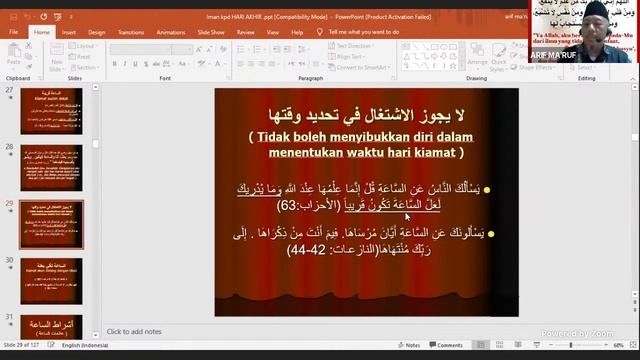Adjust the zoom slider handle
The image size is (640, 360).
click(x=571, y=345)
